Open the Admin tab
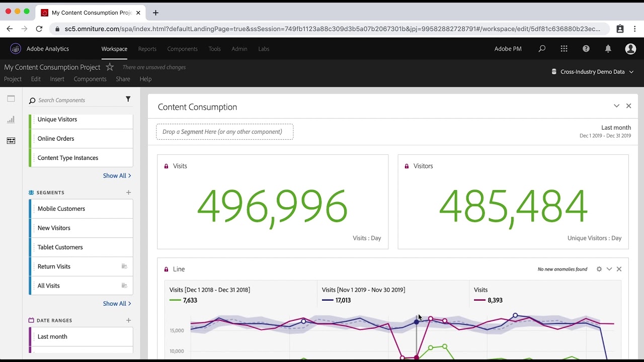Viewport: 644px width, 362px height. pos(239,49)
